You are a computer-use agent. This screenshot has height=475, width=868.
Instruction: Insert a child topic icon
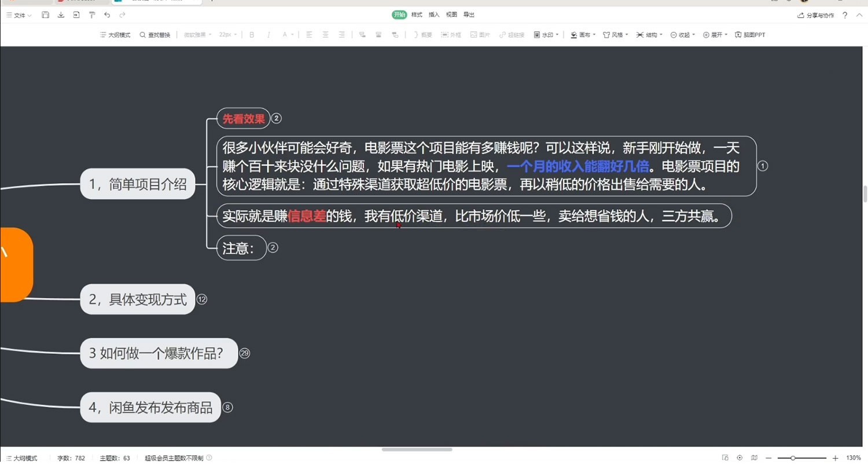362,35
